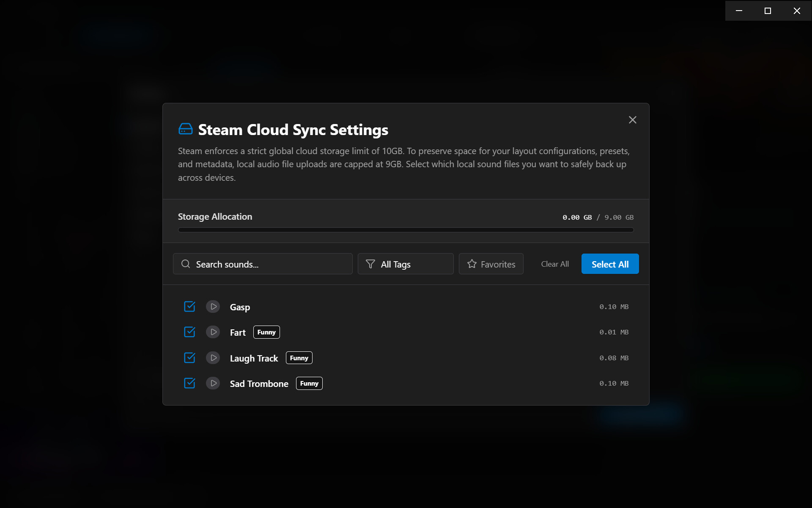The height and width of the screenshot is (508, 812).
Task: Click the Gasp sound name
Action: coord(240,307)
